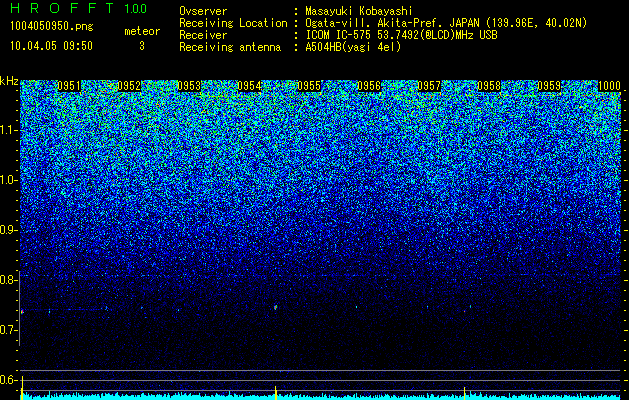Image resolution: width=629 pixels, height=400 pixels.
Task: Click the yellow meteor marker near 0958
Action: pos(465,393)
